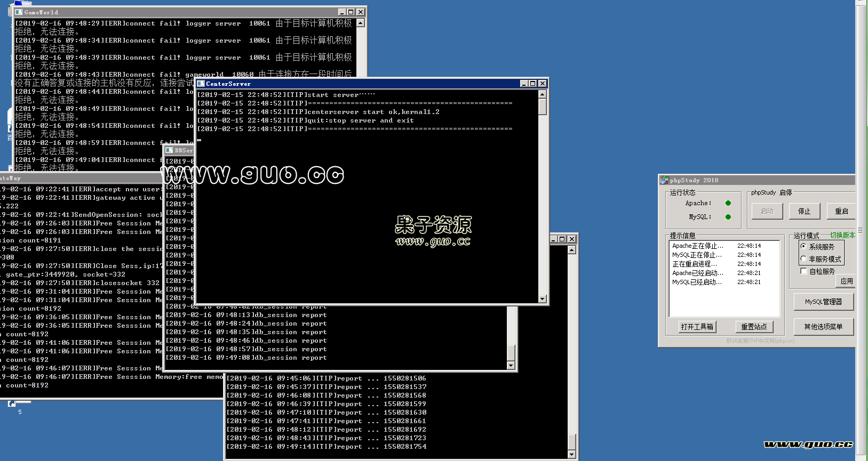Viewport: 868px width, 461px height.
Task: Open the MySQL管理器 menu button
Action: point(823,302)
